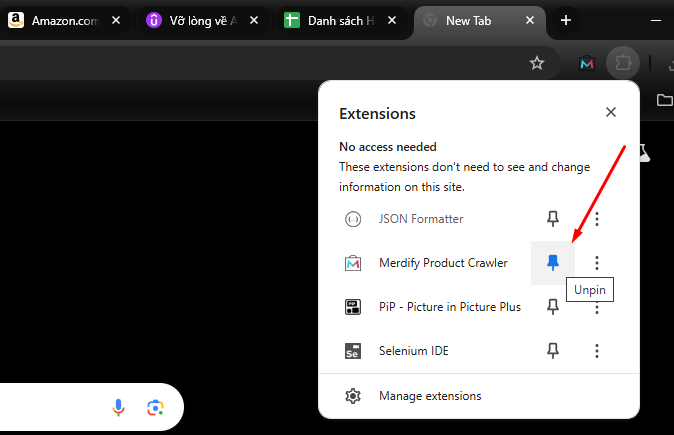
Task: Open more options for JSON Formatter
Action: pos(597,219)
